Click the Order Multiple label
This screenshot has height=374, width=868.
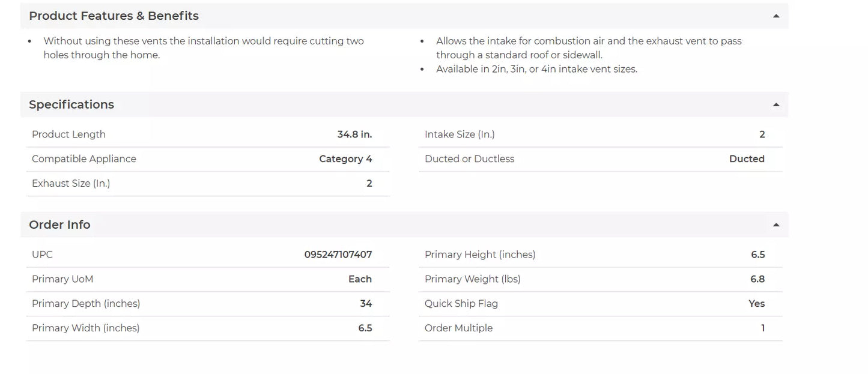click(458, 328)
